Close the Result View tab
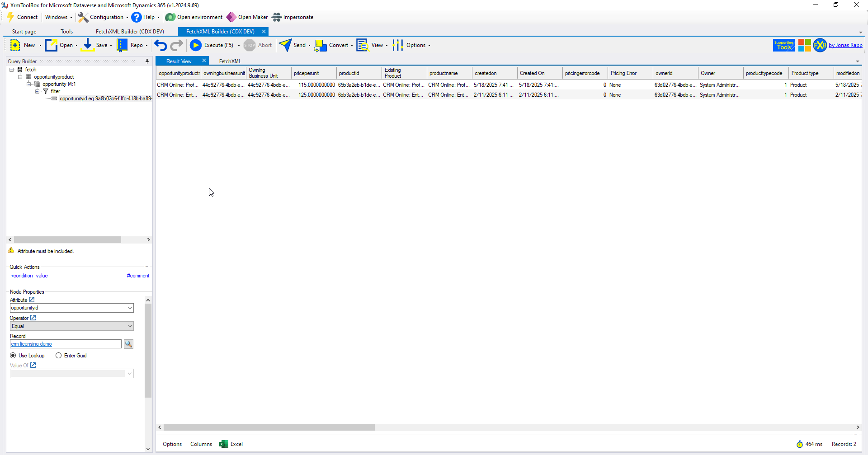This screenshot has width=868, height=455. point(204,61)
